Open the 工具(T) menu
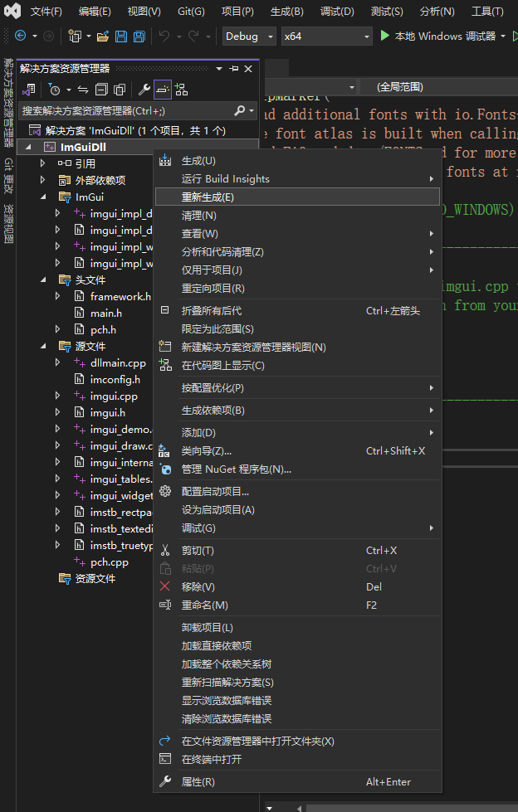518x812 pixels. click(x=487, y=12)
